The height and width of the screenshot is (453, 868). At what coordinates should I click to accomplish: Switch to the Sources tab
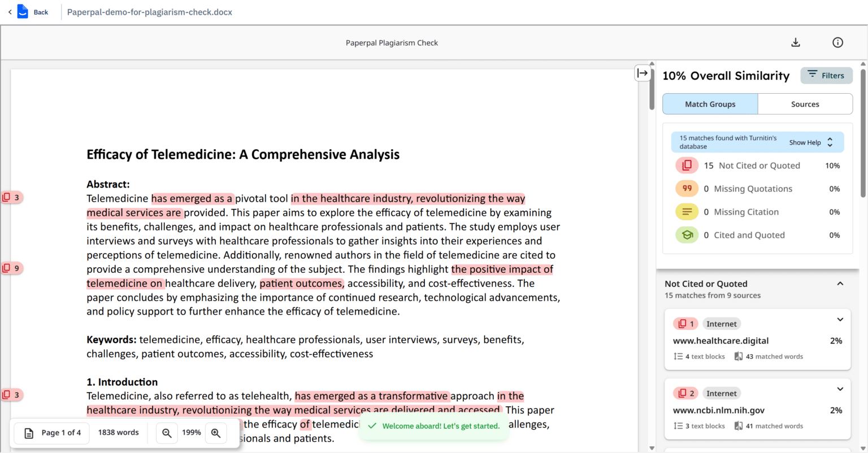[x=805, y=104]
